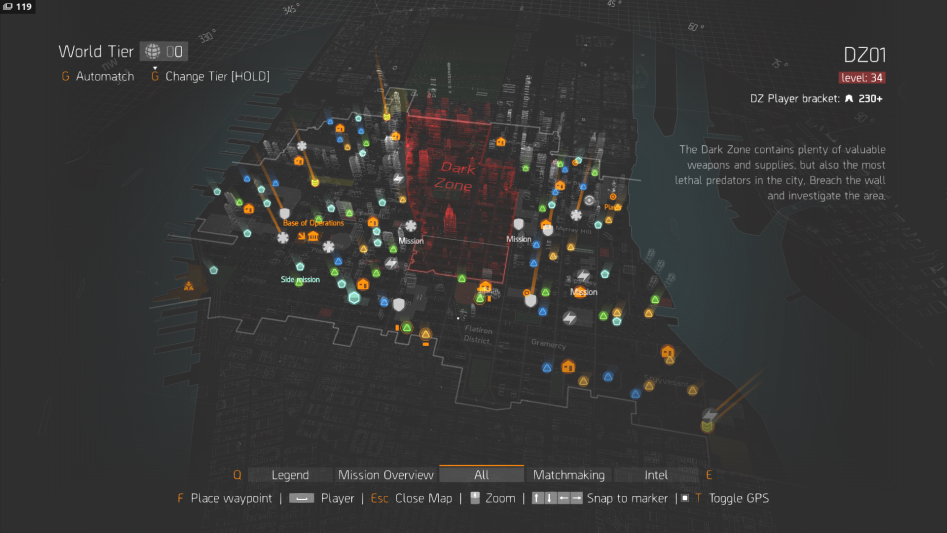
Task: Click the orange safe house icon in Gramercy
Action: (x=568, y=366)
